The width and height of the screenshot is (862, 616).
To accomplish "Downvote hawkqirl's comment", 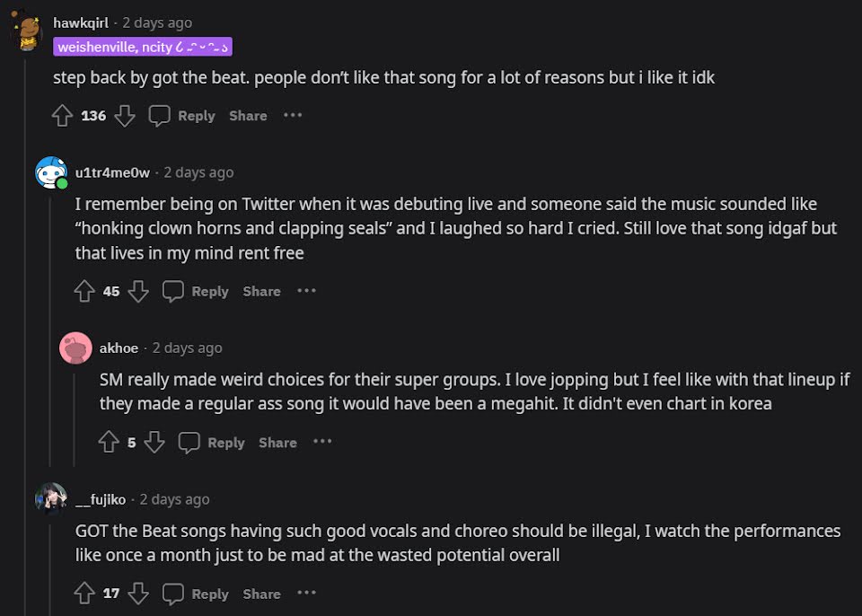I will 125,116.
